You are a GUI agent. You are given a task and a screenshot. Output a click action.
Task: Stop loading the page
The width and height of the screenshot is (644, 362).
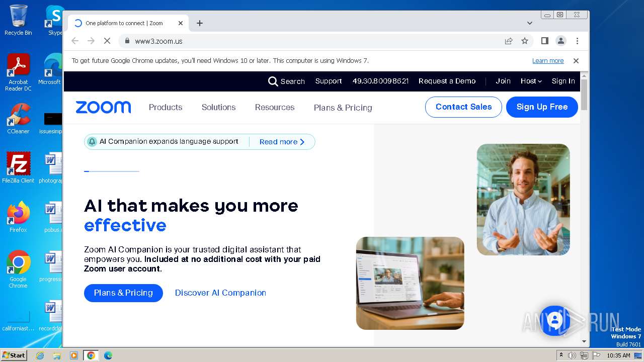(x=107, y=41)
